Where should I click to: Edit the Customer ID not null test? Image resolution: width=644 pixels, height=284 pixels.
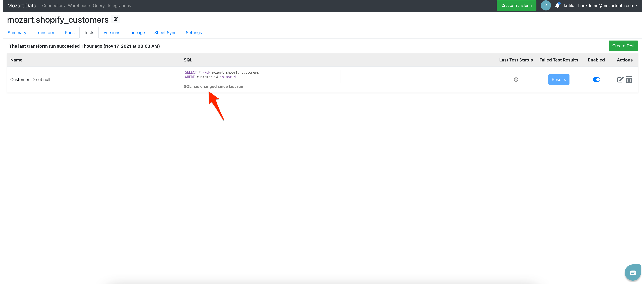620,80
